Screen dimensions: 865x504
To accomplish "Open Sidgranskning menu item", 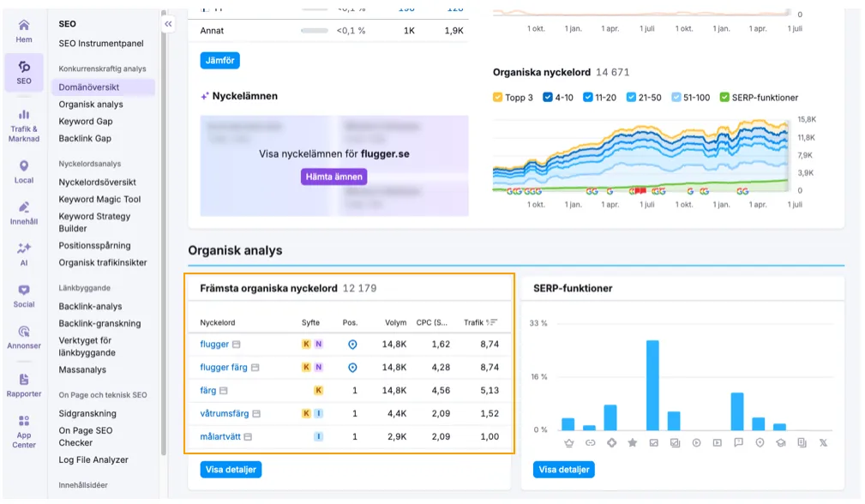I will click(x=87, y=413).
